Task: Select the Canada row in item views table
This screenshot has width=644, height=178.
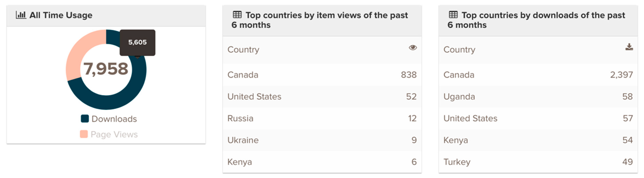Action: [x=322, y=75]
